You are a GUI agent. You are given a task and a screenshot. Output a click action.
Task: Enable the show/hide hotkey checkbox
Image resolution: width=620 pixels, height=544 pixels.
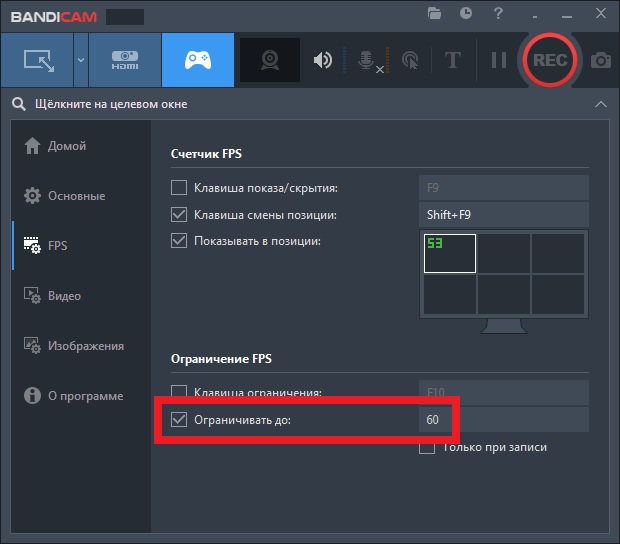(179, 187)
